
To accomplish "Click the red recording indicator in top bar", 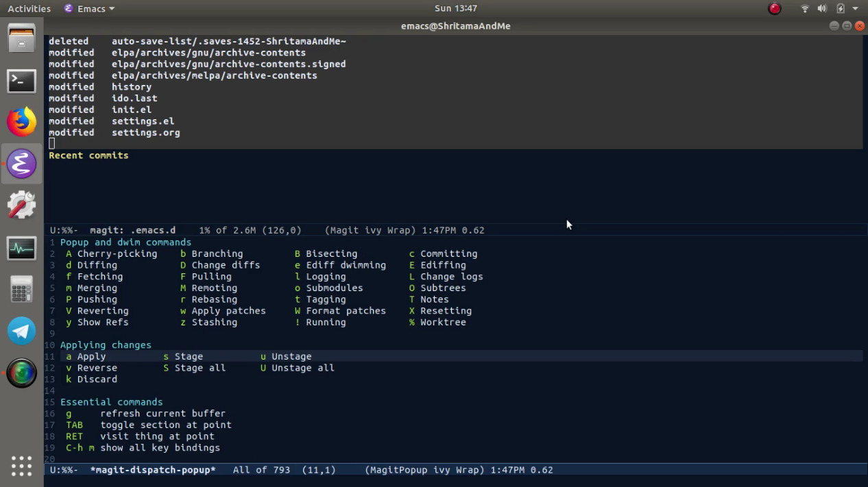I will click(x=775, y=9).
